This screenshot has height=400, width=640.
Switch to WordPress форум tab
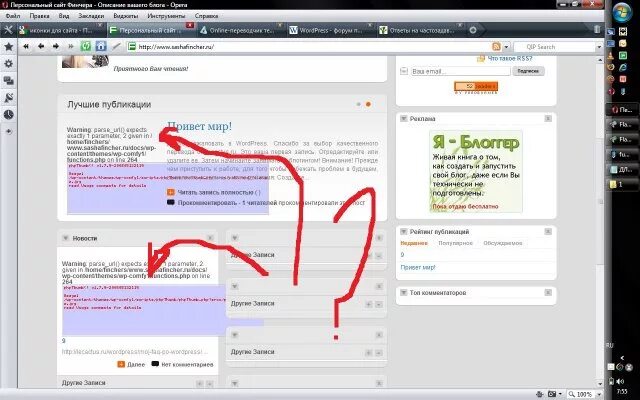[x=331, y=30]
